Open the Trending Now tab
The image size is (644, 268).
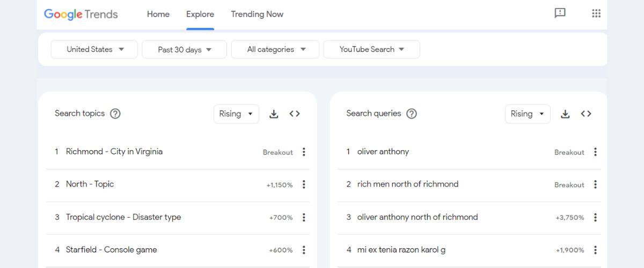[257, 14]
